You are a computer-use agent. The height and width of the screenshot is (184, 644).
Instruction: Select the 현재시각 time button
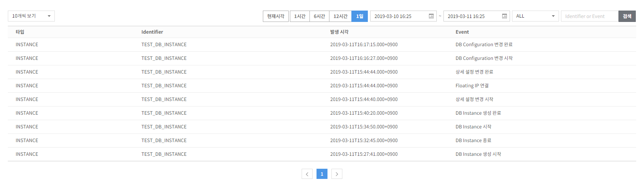click(x=276, y=16)
